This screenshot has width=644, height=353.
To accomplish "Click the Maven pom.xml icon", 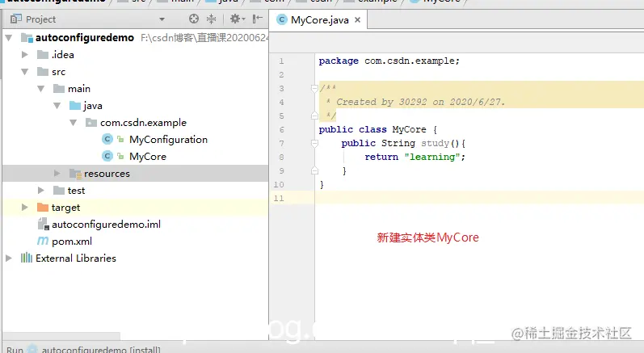I will click(x=43, y=242).
